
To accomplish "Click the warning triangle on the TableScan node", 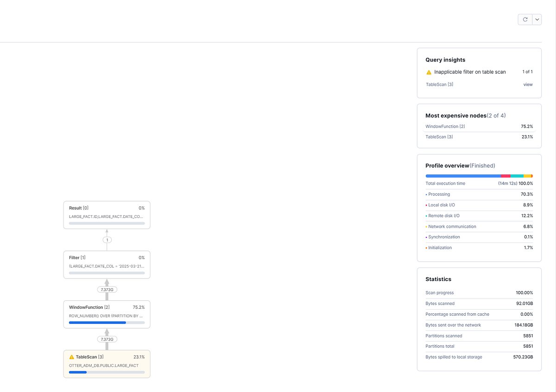I will [71, 356].
